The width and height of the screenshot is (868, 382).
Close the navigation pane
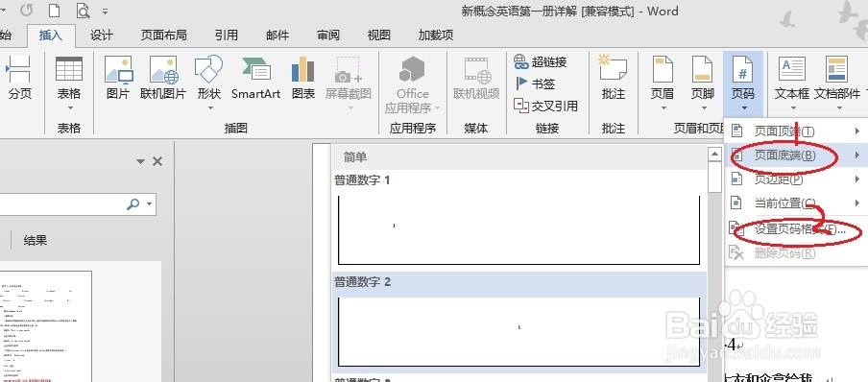(x=157, y=161)
